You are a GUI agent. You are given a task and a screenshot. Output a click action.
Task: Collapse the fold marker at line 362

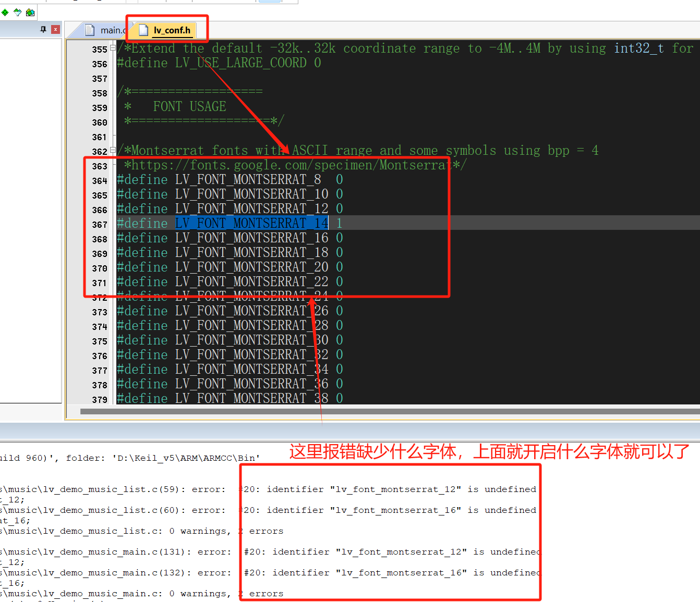(x=113, y=150)
